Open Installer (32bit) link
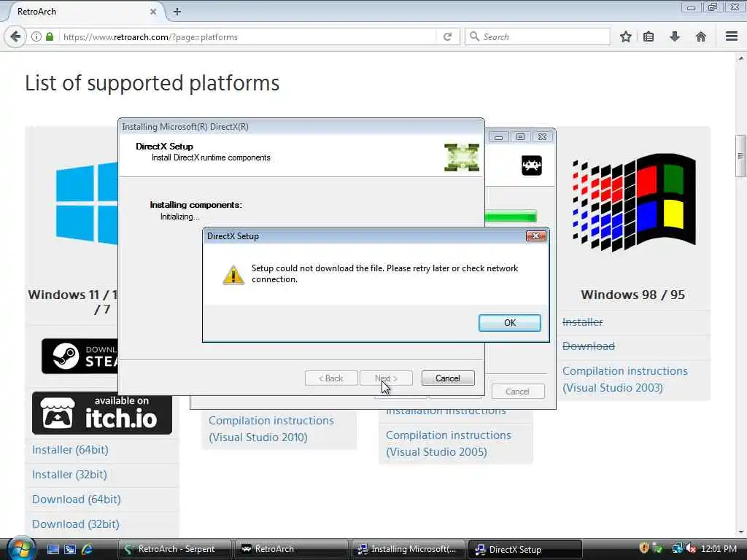This screenshot has height=560, width=747. (x=69, y=474)
